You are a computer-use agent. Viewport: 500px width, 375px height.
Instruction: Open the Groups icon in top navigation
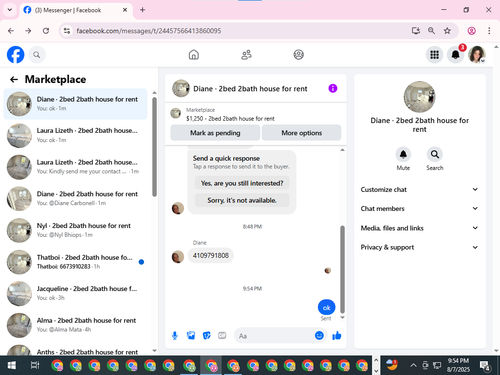click(298, 55)
